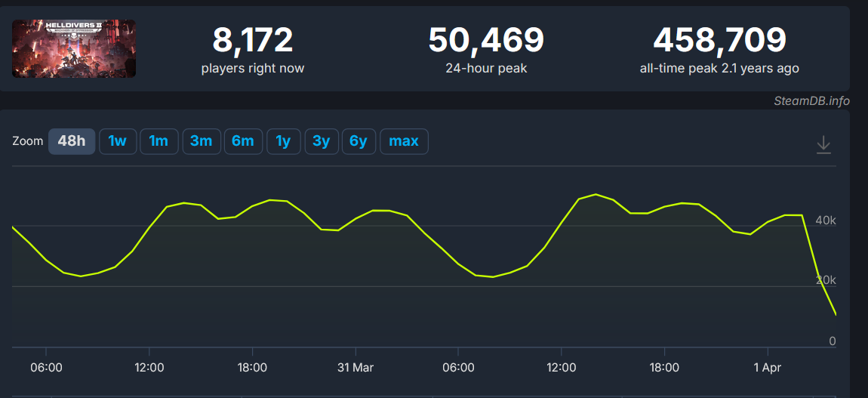The width and height of the screenshot is (868, 398).
Task: Click the 458,709 all-time peak figure
Action: coord(719,41)
